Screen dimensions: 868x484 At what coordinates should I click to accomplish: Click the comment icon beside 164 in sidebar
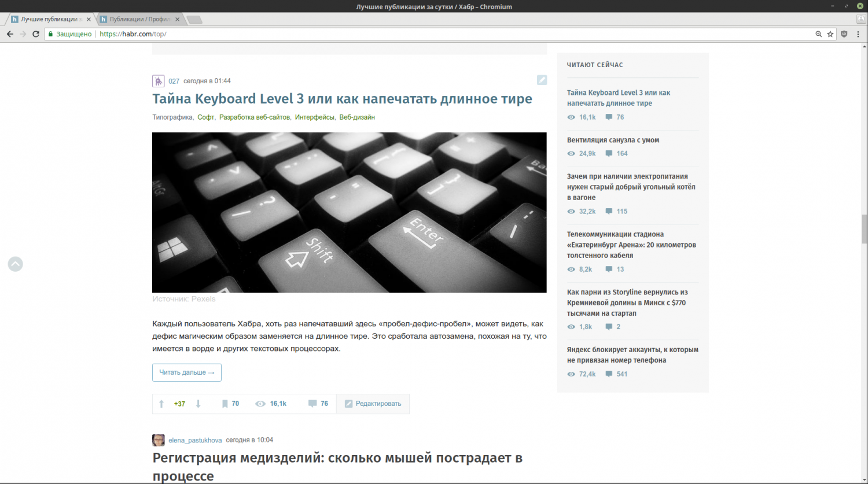coord(609,154)
